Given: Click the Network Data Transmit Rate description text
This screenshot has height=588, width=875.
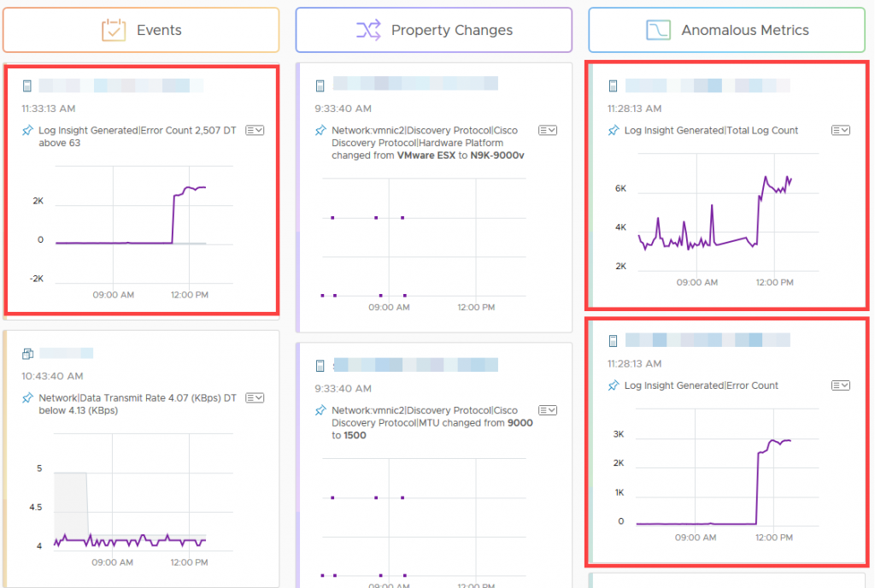Looking at the screenshot, I should click(x=135, y=404).
